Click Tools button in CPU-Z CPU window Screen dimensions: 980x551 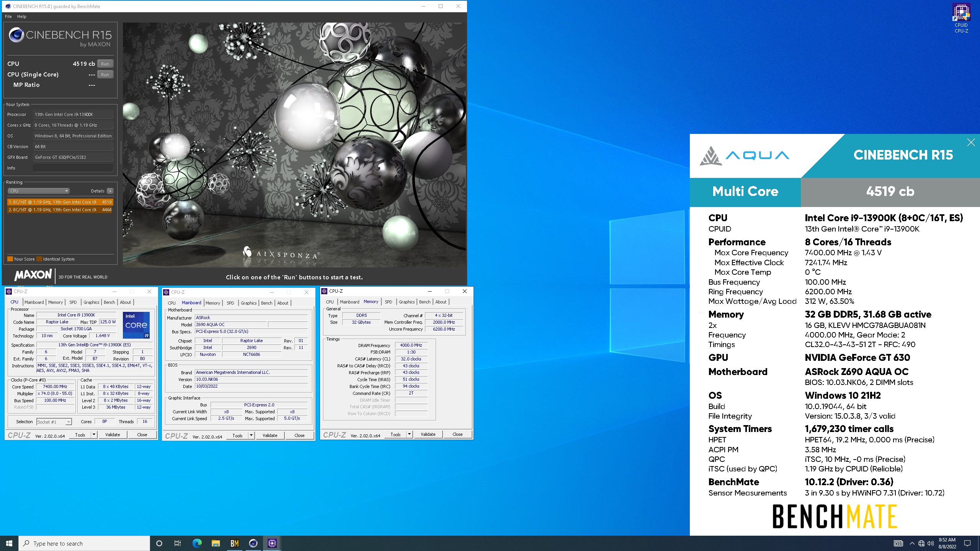pyautogui.click(x=80, y=435)
